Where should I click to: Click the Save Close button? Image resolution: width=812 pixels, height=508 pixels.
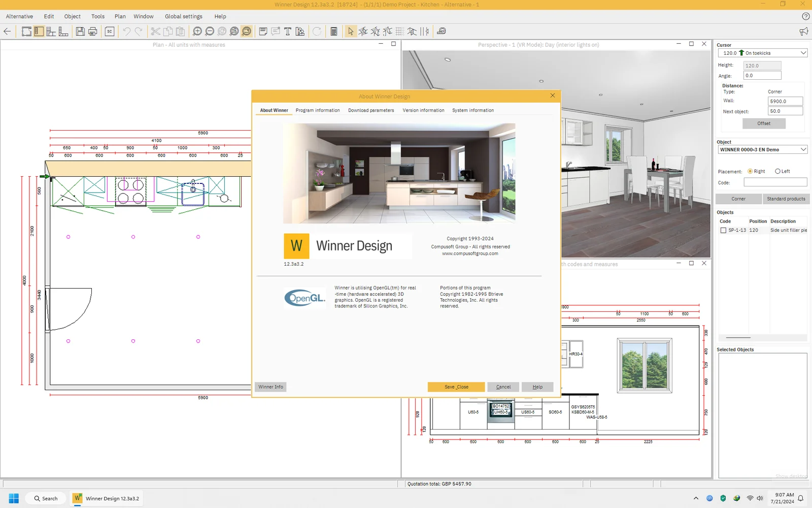pyautogui.click(x=456, y=387)
